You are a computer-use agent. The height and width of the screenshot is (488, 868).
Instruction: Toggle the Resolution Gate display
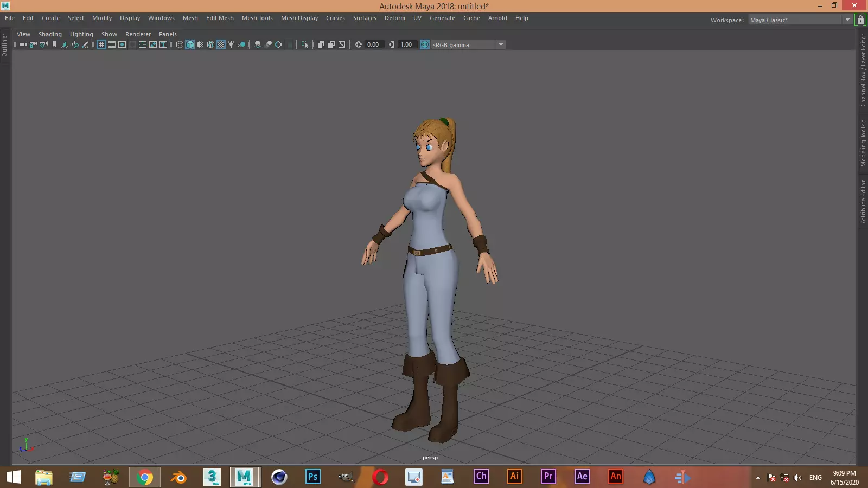click(x=122, y=44)
